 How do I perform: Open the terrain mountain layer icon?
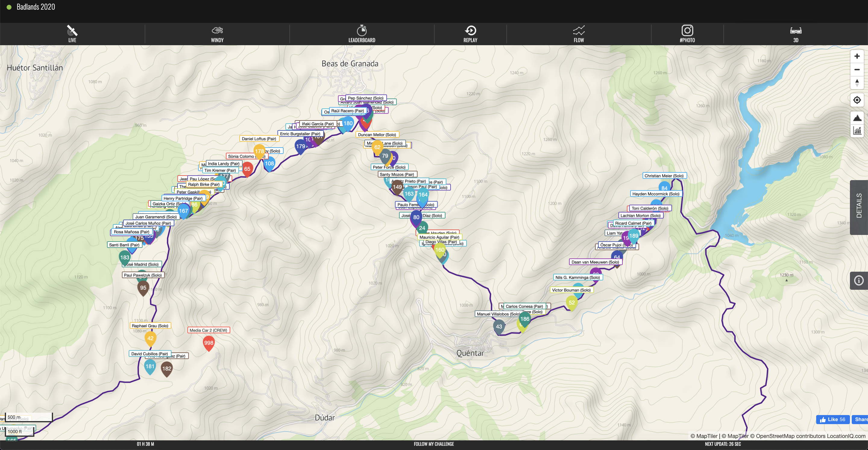(857, 117)
